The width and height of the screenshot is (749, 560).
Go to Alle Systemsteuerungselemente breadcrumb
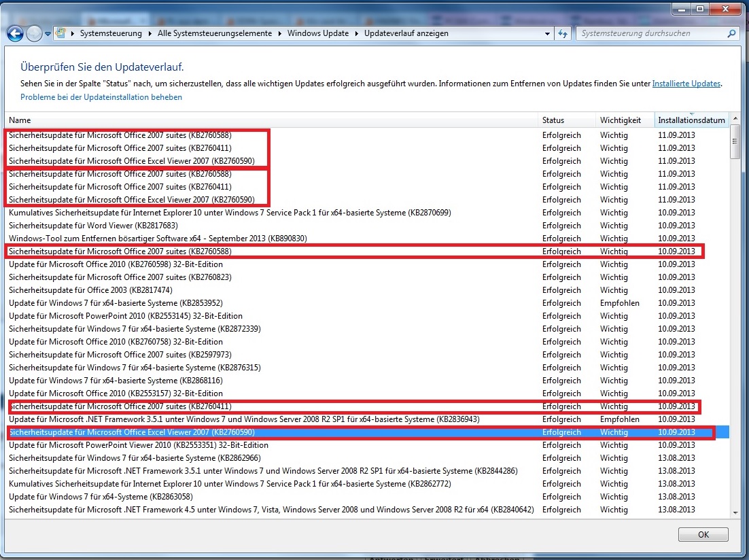[215, 33]
